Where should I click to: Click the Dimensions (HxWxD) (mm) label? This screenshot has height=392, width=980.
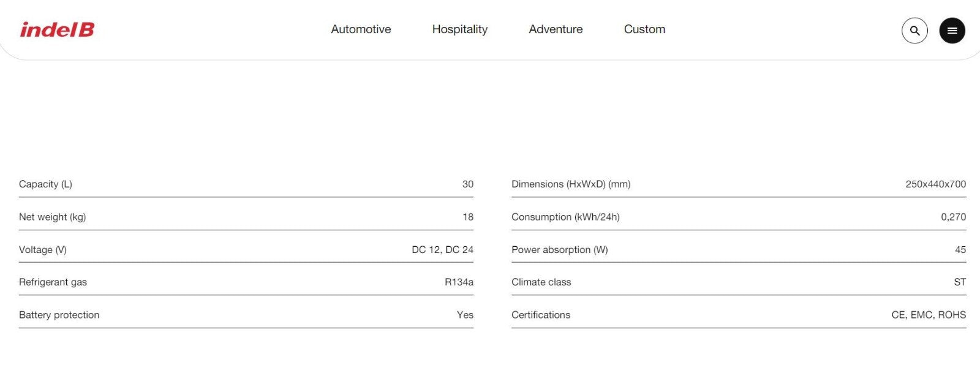pyautogui.click(x=571, y=184)
